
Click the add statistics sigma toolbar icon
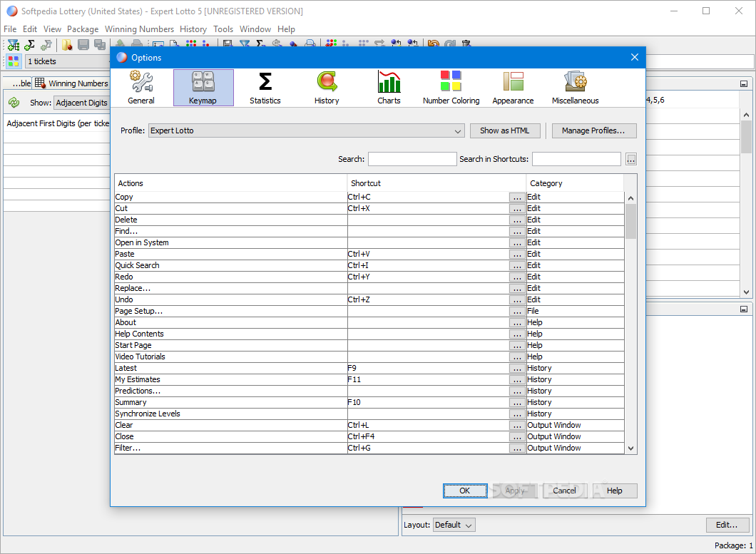(29, 46)
